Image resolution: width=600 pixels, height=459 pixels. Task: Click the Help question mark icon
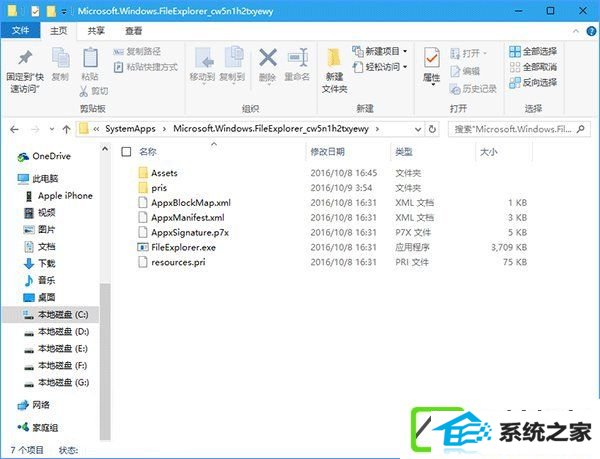591,31
